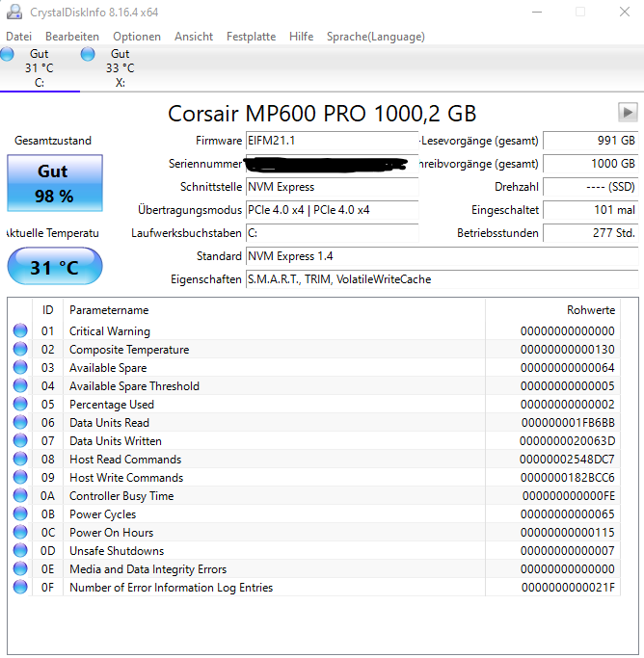This screenshot has width=644, height=658.
Task: Click raw value 000000001FB6BB
Action: pos(568,423)
